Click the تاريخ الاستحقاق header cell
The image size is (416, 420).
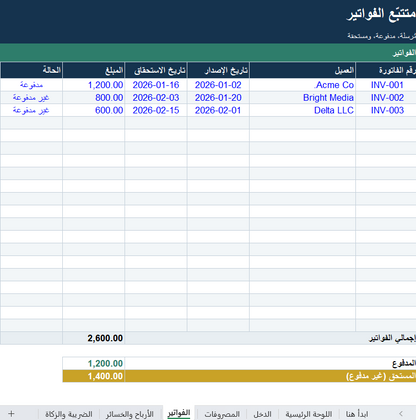(x=156, y=70)
